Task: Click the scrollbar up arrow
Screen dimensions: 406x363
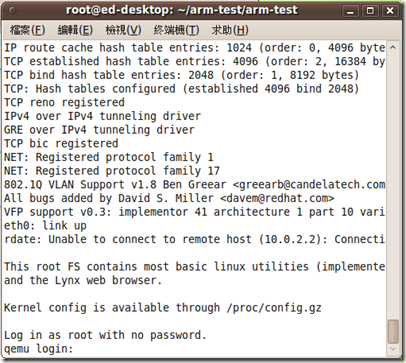Action: pos(393,48)
